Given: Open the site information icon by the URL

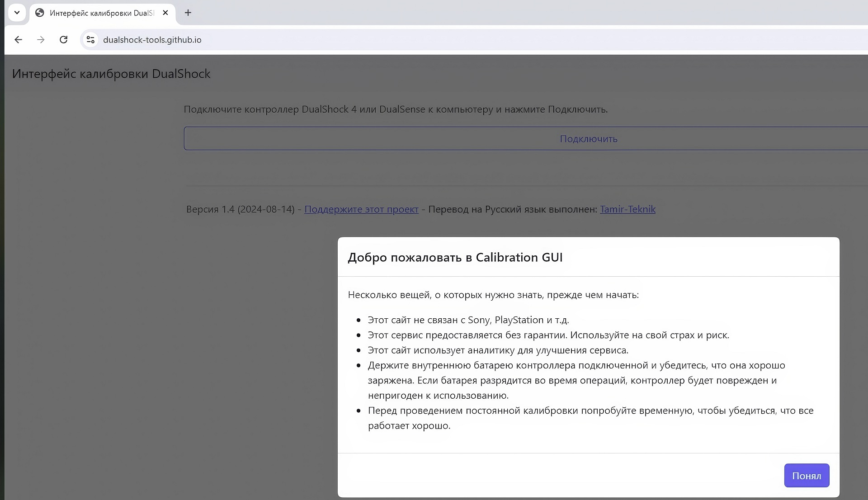Looking at the screenshot, I should coord(90,40).
